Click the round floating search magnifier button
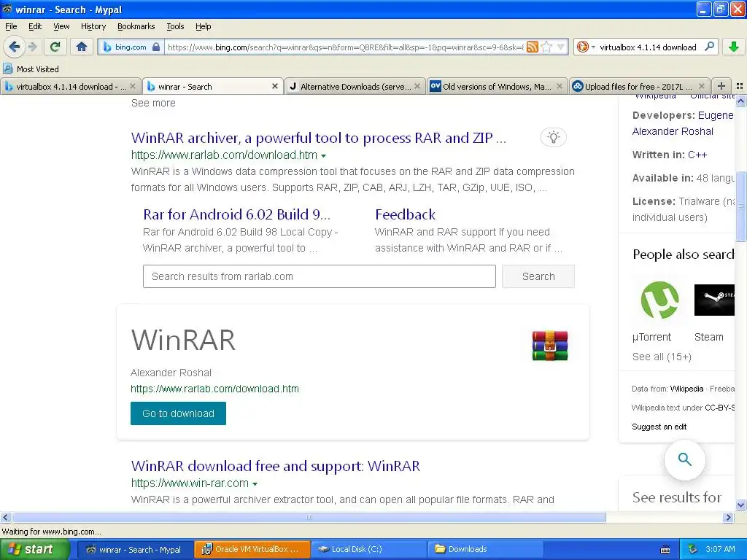Screen dimensions: 747x560 coord(684,459)
